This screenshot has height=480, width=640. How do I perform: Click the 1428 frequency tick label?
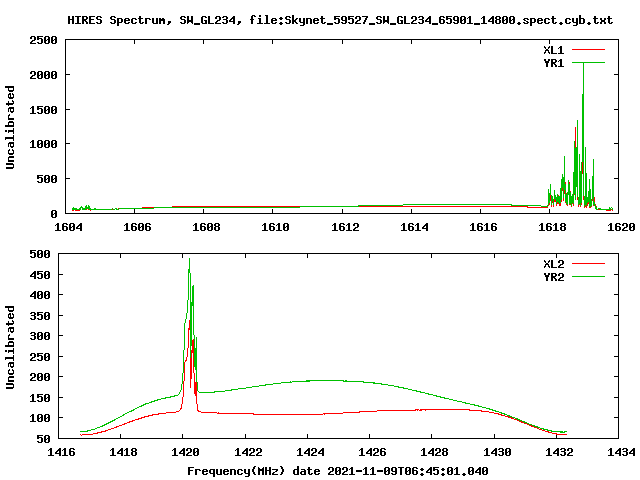tap(434, 452)
